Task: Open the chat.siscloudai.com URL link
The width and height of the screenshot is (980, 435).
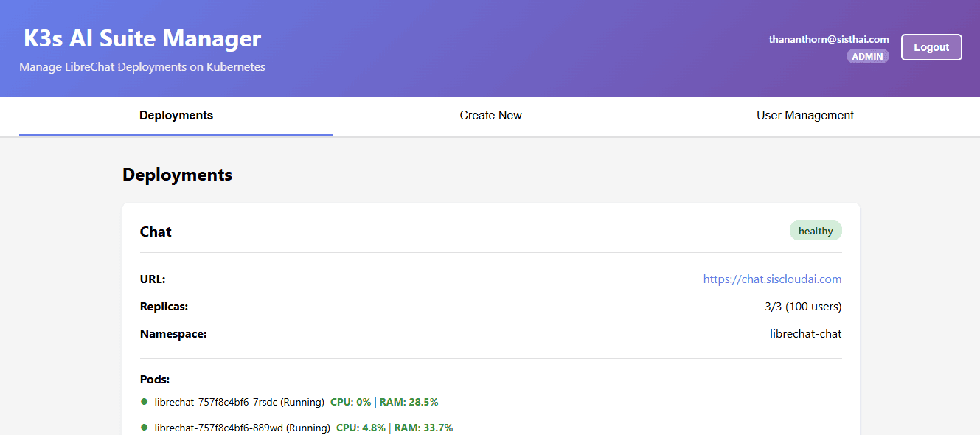Action: click(772, 279)
